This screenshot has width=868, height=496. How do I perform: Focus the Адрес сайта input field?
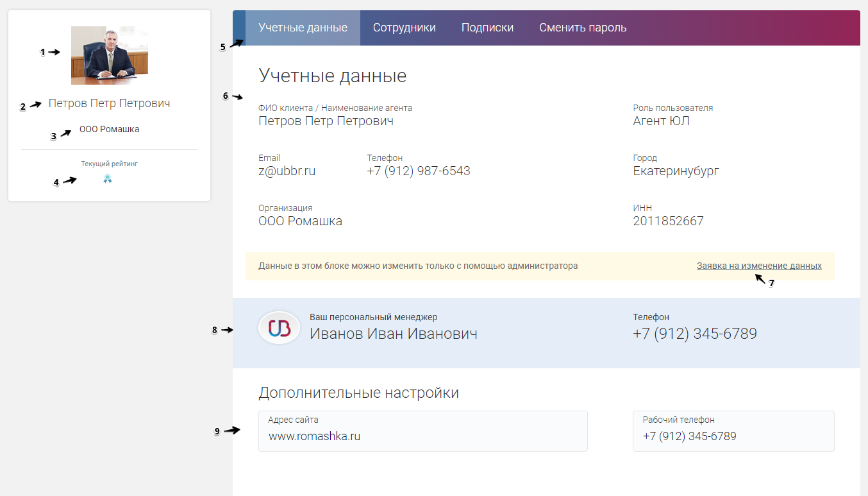(423, 431)
